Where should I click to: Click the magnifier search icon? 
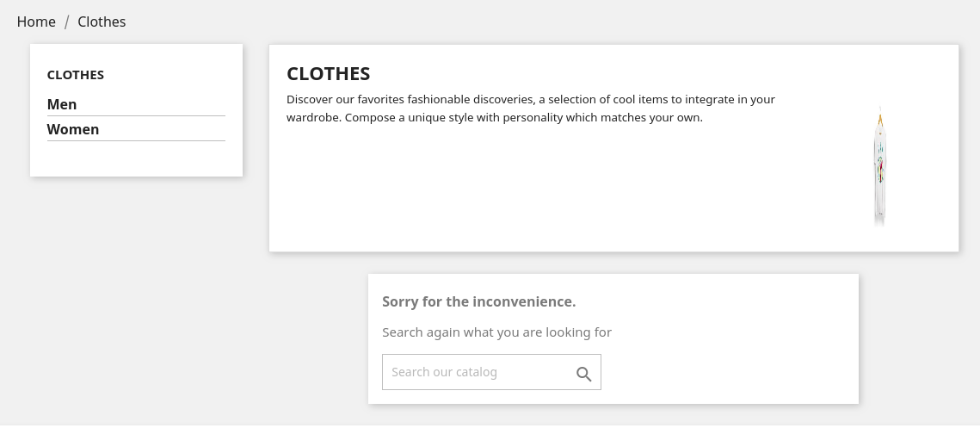coord(583,374)
